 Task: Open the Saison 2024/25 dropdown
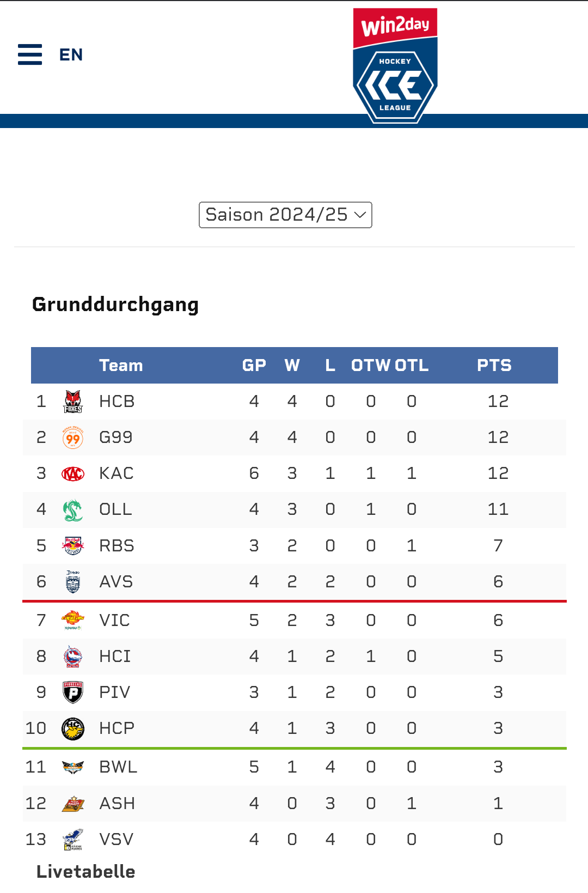(x=285, y=215)
